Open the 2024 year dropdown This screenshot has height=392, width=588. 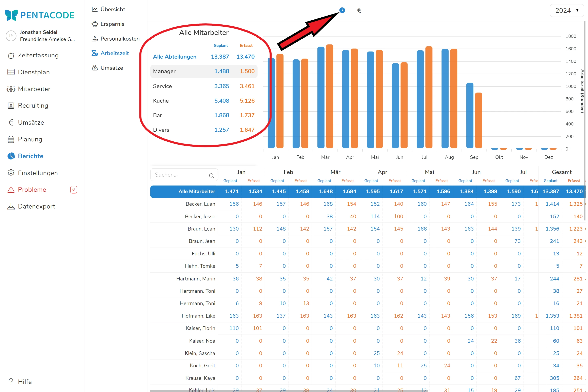tap(567, 10)
